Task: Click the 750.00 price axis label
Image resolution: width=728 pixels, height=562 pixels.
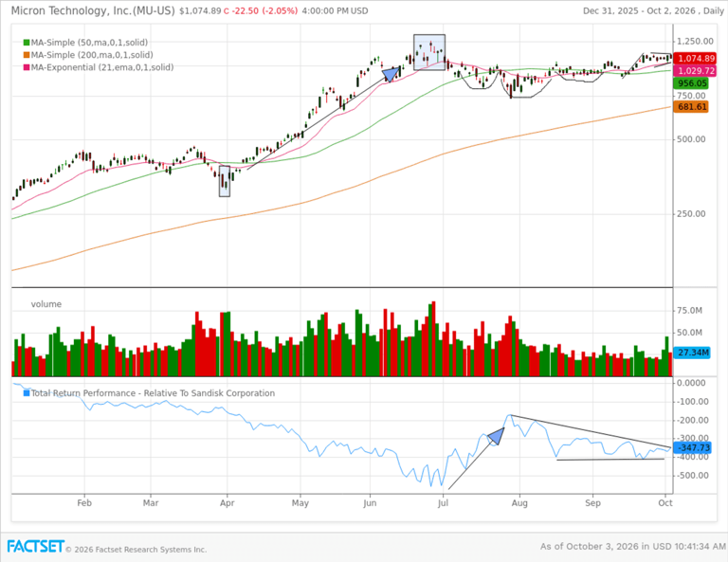Action: coord(691,96)
